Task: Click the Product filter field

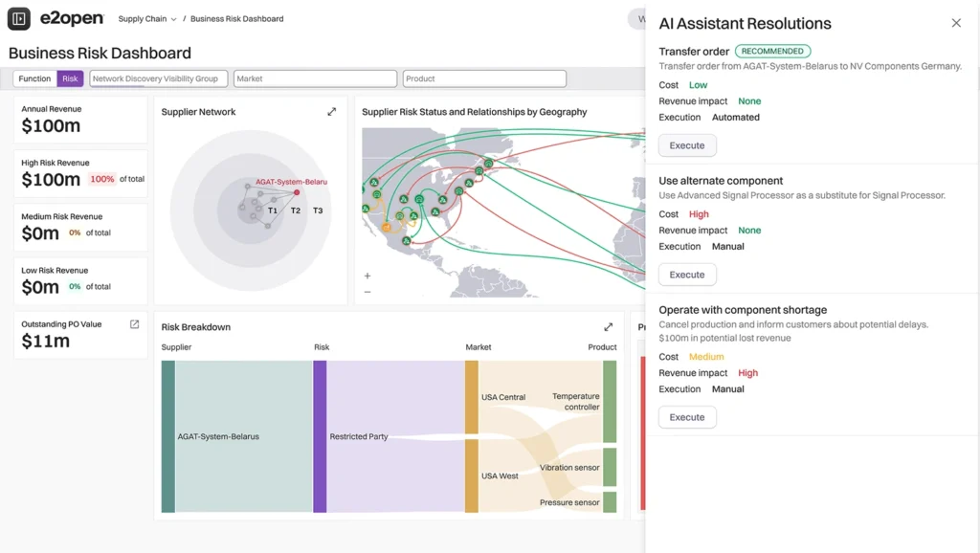Action: (x=484, y=78)
